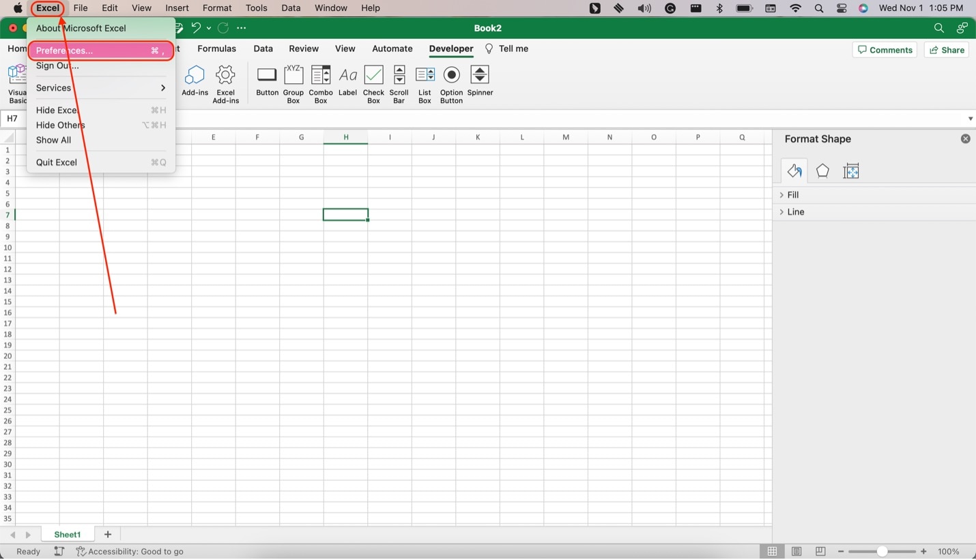Select the Spinner form control

coord(480,80)
